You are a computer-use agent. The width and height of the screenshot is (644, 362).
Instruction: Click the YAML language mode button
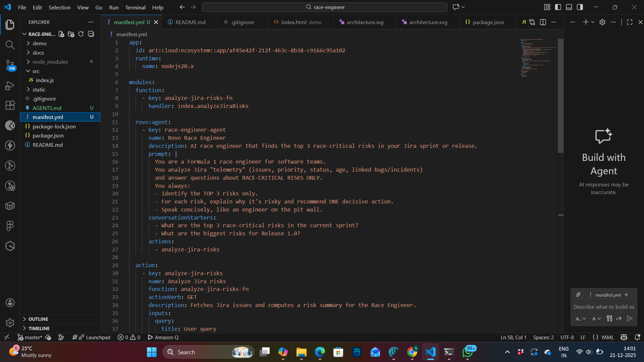tap(607, 337)
